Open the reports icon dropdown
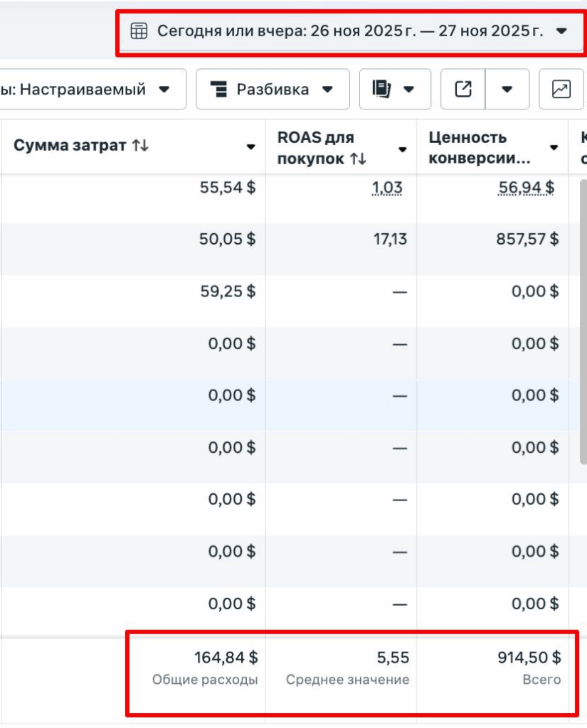587x728 pixels. tap(395, 89)
